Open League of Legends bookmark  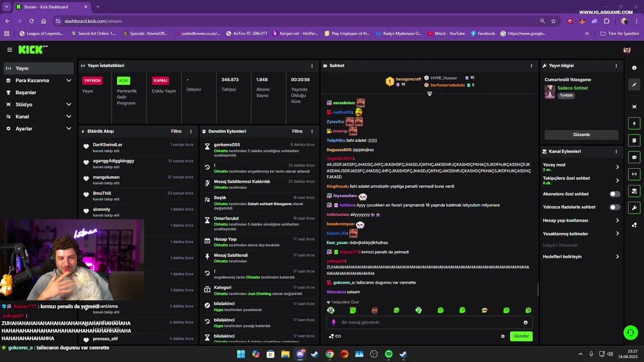pyautogui.click(x=41, y=33)
